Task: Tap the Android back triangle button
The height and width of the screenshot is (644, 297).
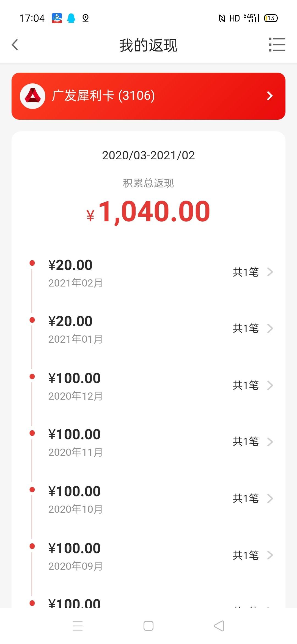Action: click(219, 626)
